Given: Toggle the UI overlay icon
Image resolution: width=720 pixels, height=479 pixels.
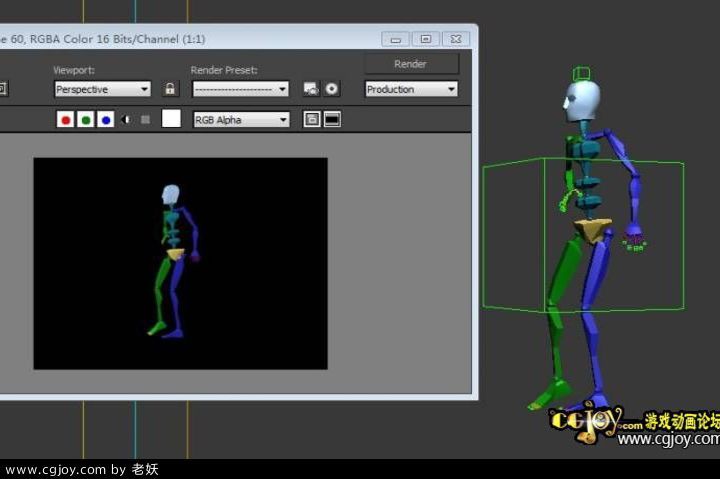Looking at the screenshot, I should (x=312, y=120).
